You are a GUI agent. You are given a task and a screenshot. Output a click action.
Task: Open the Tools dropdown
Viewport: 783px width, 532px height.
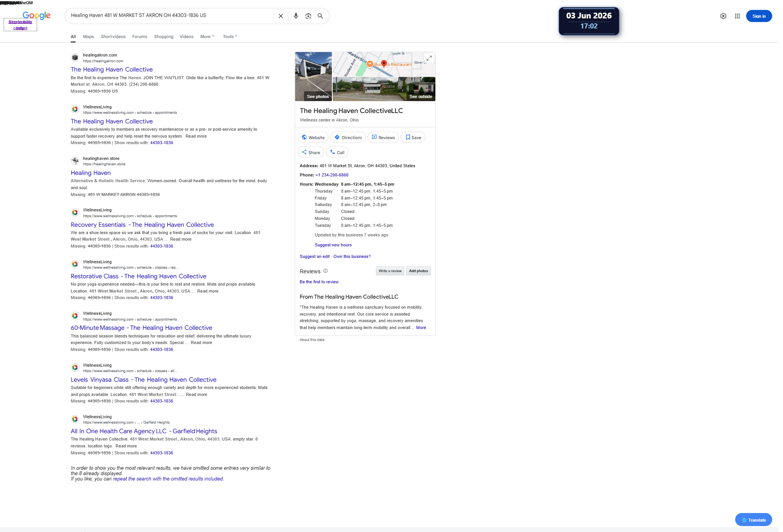230,37
